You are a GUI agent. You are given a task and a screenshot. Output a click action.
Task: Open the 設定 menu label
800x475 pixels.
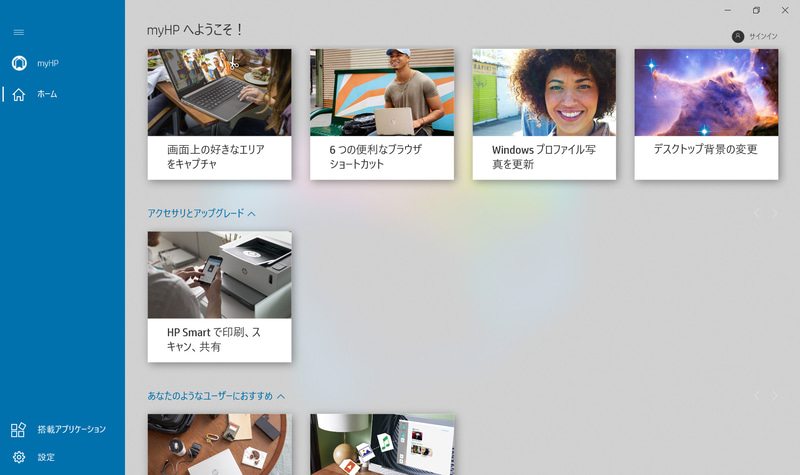(x=46, y=457)
